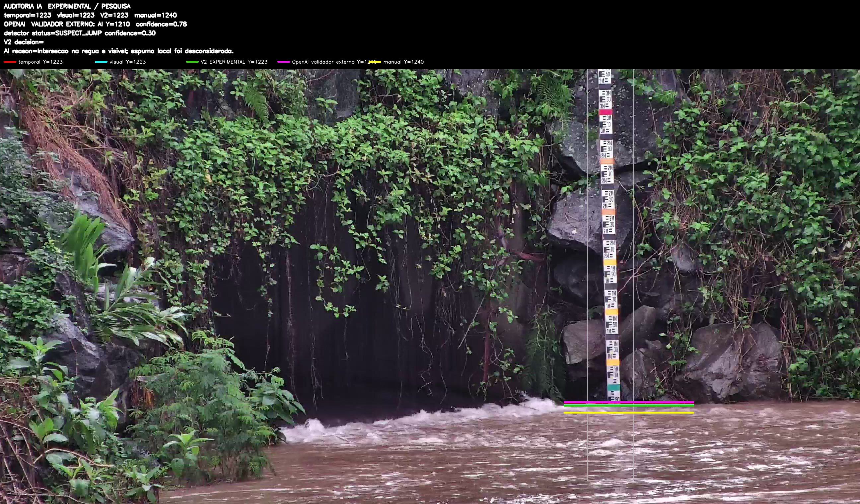The height and width of the screenshot is (504, 860).
Task: Click the green water-level line on the image
Action: (629, 406)
